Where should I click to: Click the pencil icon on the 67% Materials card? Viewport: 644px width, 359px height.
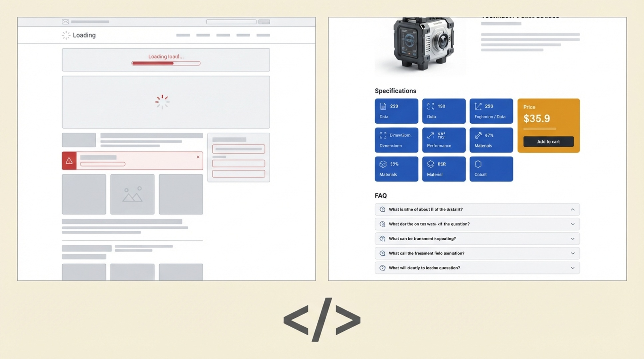point(478,135)
